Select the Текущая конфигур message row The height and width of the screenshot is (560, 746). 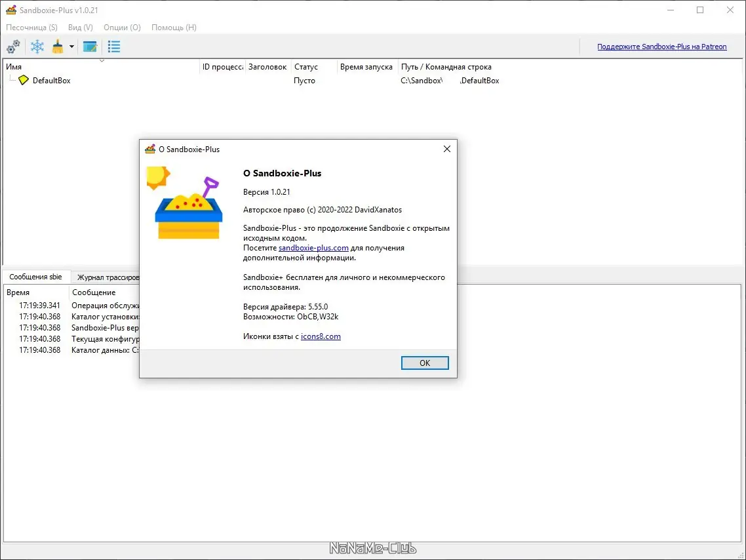click(72, 339)
